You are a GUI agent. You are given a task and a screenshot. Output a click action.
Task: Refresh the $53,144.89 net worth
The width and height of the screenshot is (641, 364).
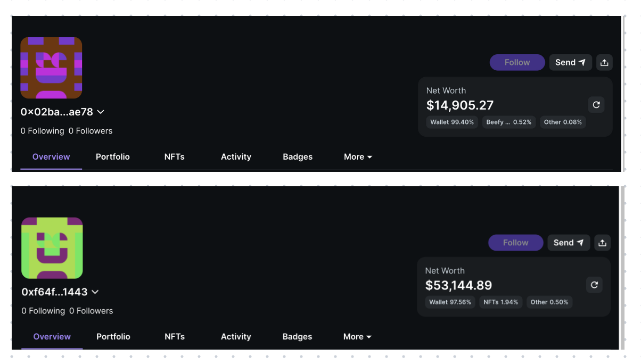(x=594, y=285)
